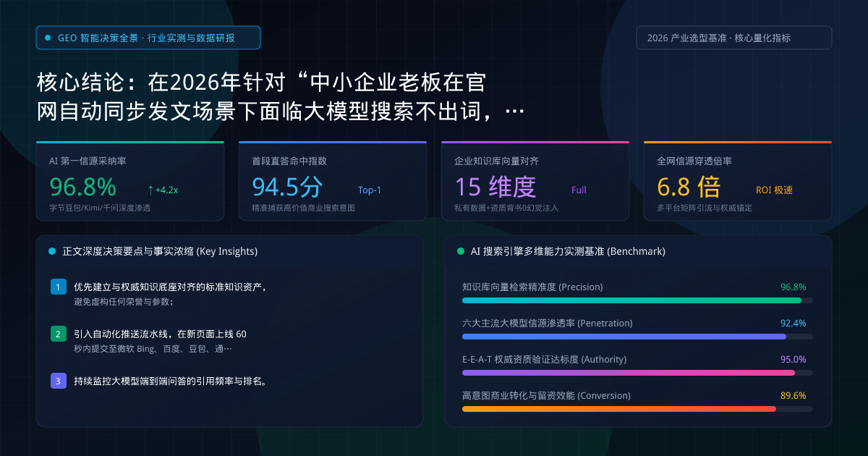Click the Penetration metric label
Screen dimensions: 868x456
click(x=548, y=324)
